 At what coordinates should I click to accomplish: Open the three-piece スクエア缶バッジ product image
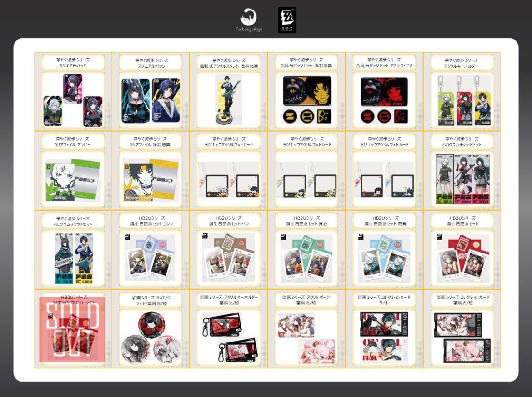point(73,100)
